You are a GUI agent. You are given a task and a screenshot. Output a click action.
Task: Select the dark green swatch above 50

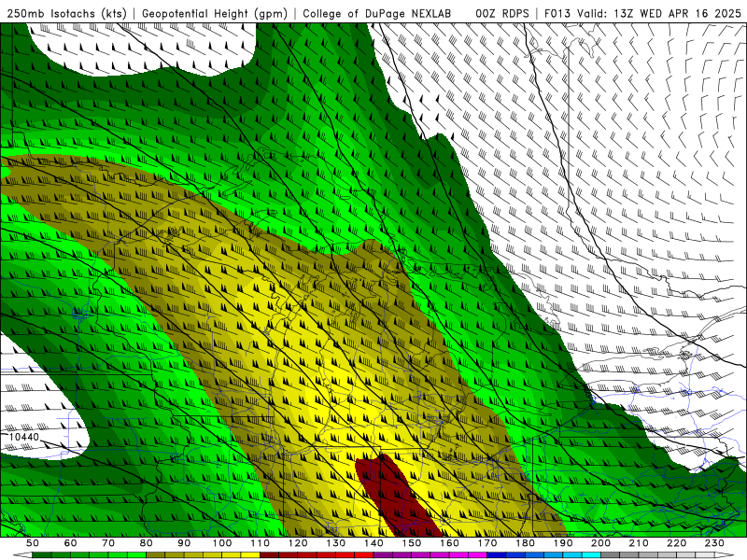point(42,555)
